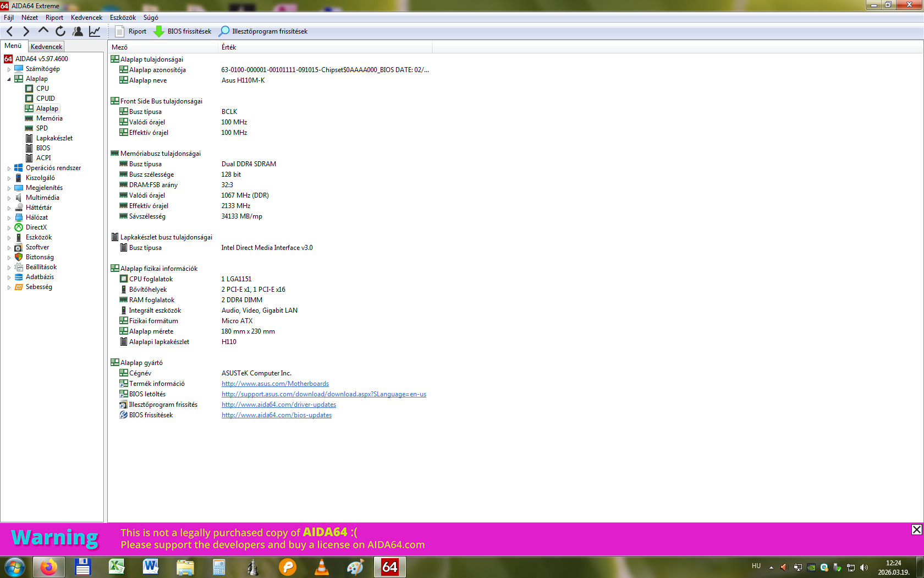
Task: Collapse the Alaplap tree node
Action: click(x=9, y=79)
